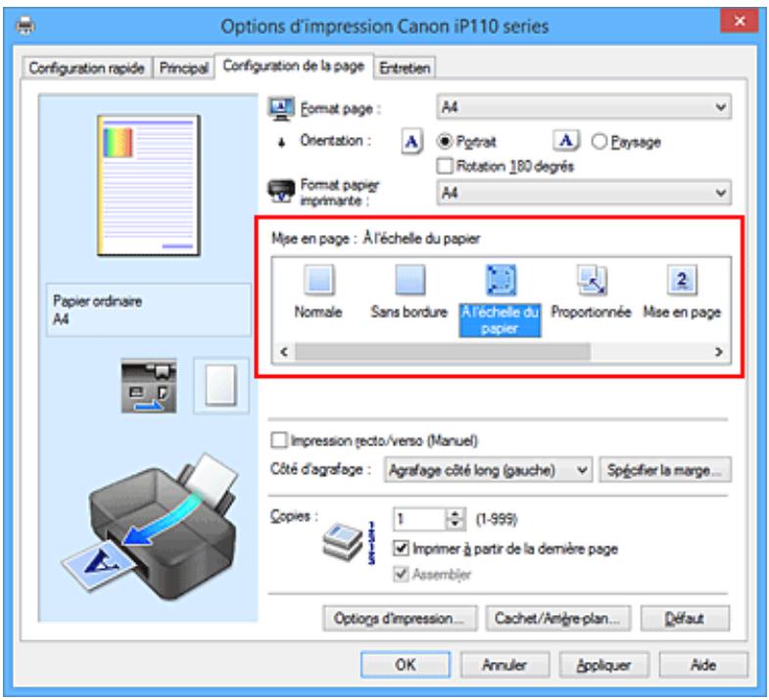Select the Normale page layout icon
The height and width of the screenshot is (700, 769).
(318, 280)
